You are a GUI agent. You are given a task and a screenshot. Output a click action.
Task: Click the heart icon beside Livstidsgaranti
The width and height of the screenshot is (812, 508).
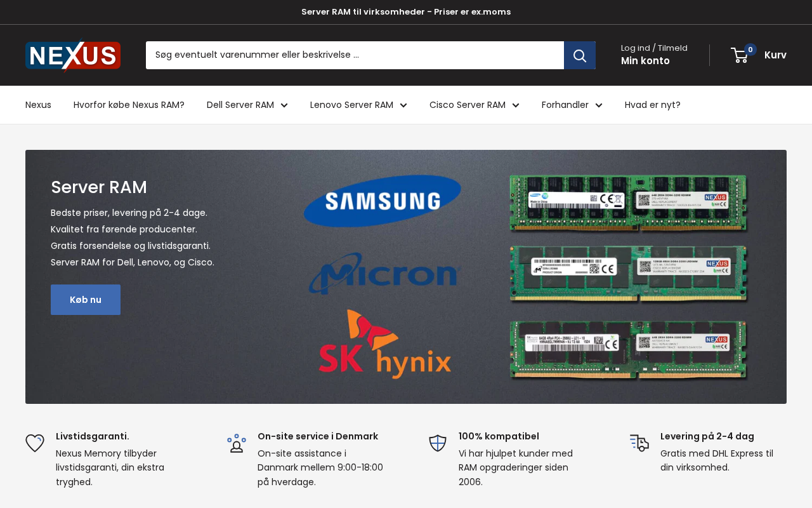(x=35, y=443)
